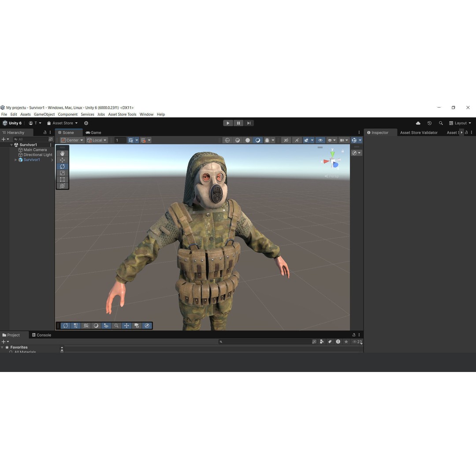The width and height of the screenshot is (476, 476).
Task: Open the Window menu
Action: (146, 115)
